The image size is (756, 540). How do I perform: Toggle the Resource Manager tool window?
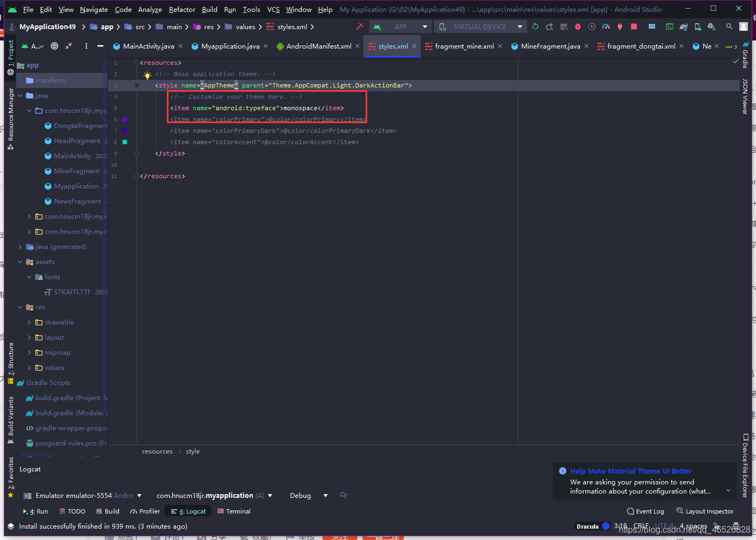(11, 119)
